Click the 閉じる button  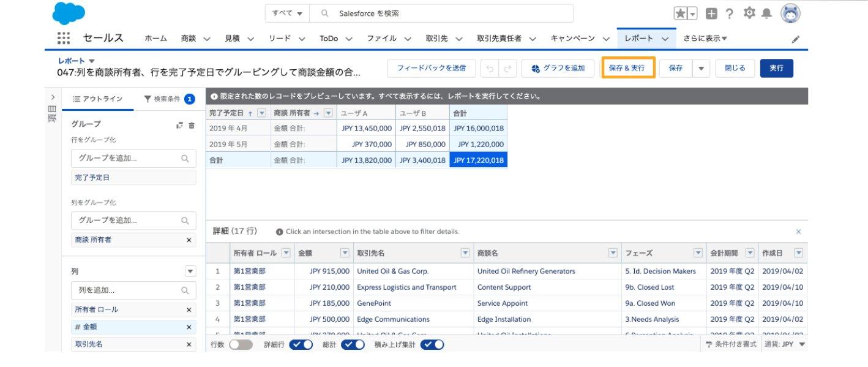tap(735, 68)
